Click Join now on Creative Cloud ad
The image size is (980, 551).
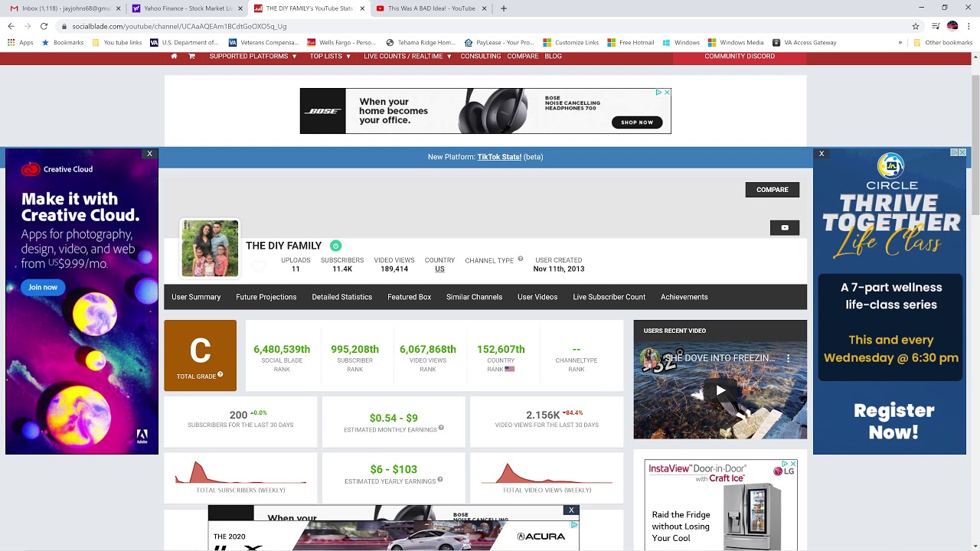tap(43, 287)
